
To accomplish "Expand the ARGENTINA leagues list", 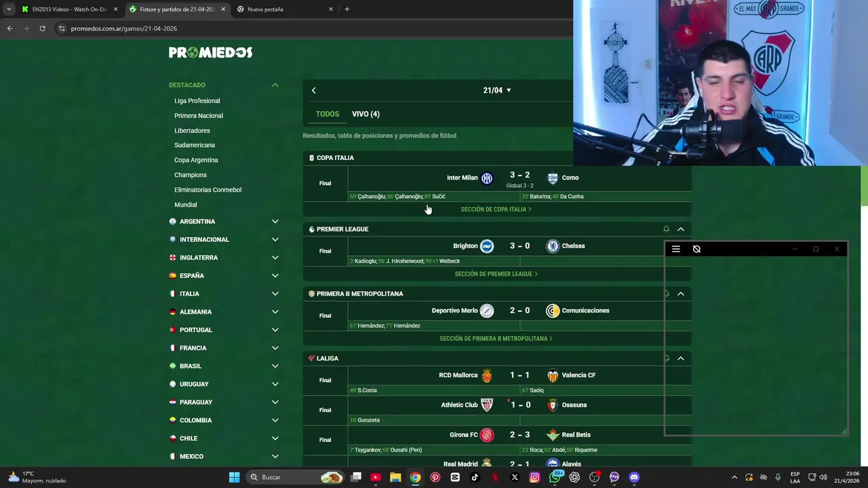I will point(275,222).
